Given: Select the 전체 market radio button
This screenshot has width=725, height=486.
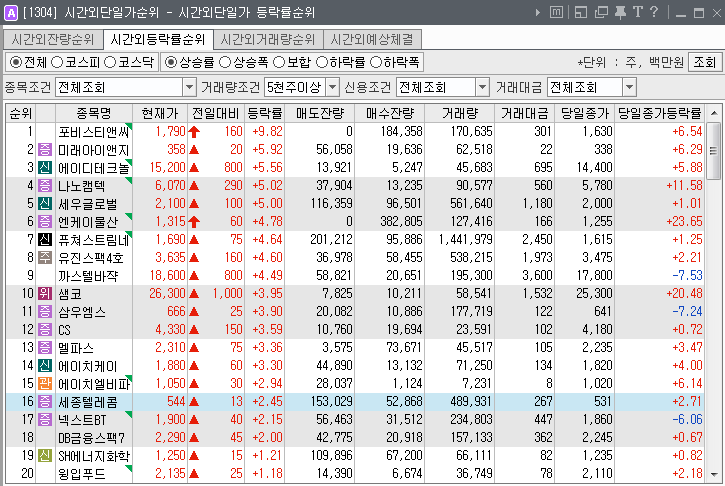Looking at the screenshot, I should click(x=16, y=62).
